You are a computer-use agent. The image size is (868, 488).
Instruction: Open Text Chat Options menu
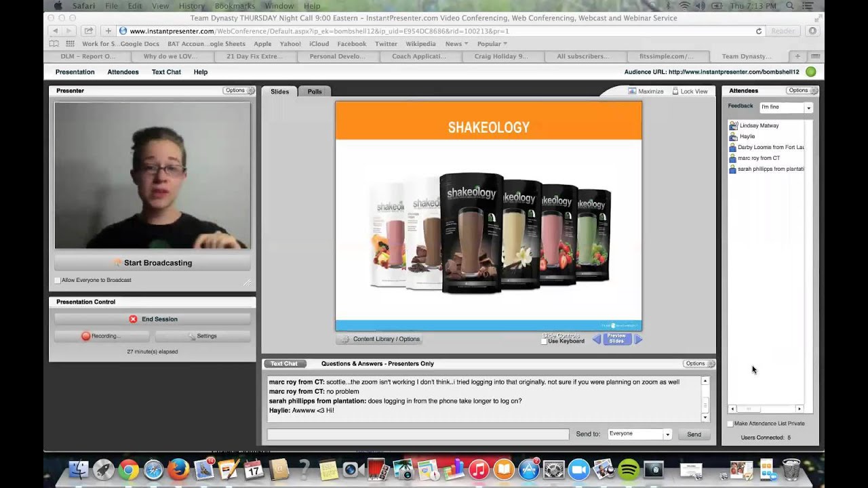click(699, 364)
